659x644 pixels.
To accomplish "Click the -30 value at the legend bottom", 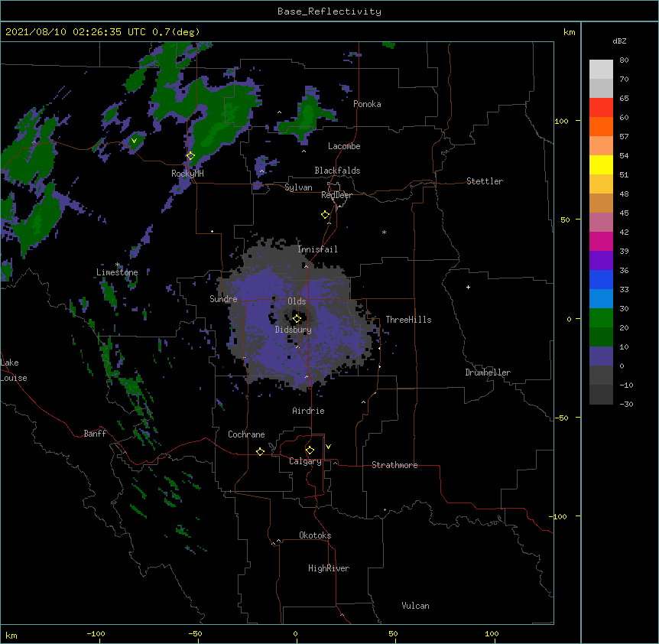I will pos(626,404).
